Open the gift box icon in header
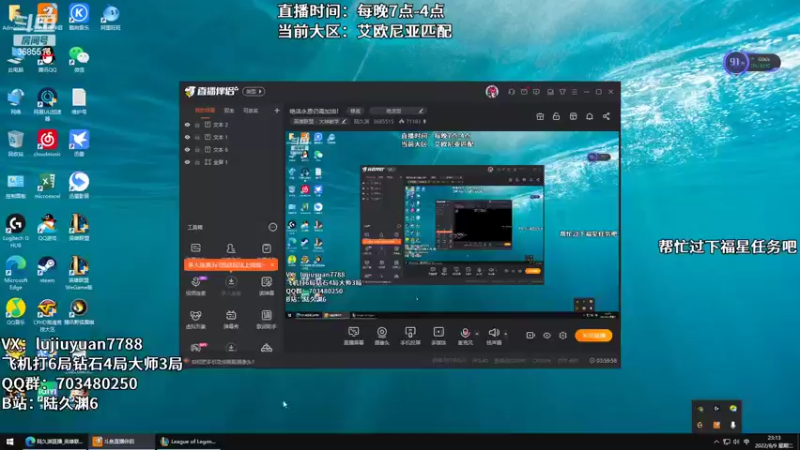800x450 pixels. [540, 116]
